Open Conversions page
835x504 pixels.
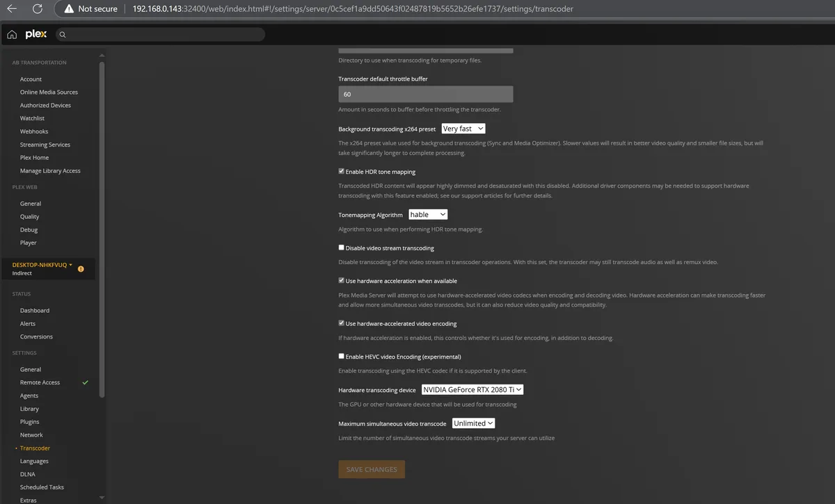pyautogui.click(x=36, y=336)
